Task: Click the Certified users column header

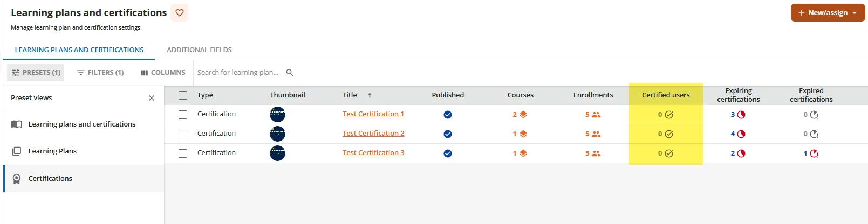Action: click(666, 95)
